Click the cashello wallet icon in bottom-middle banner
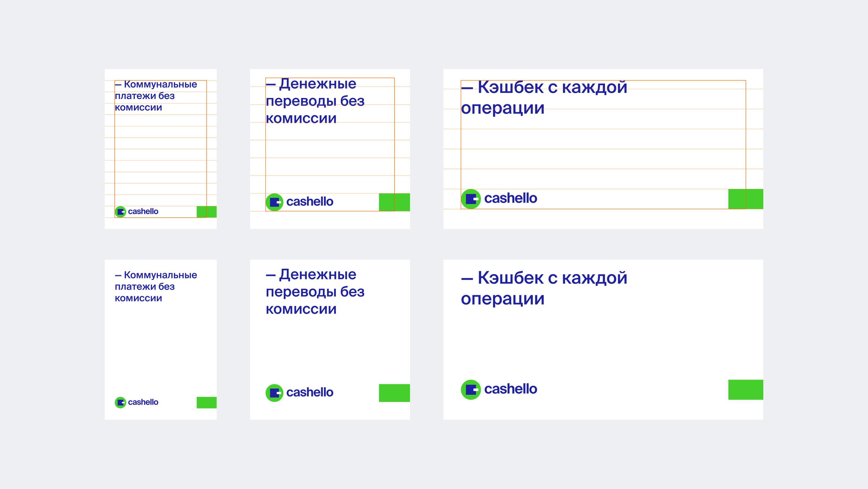Image resolution: width=868 pixels, height=489 pixels. coord(274,393)
